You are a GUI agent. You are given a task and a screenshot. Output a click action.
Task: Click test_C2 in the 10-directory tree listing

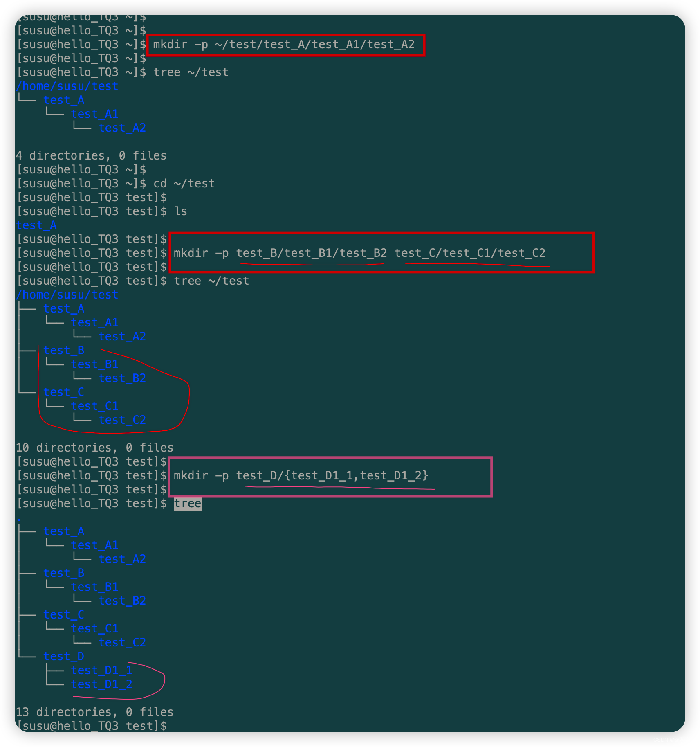click(122, 420)
